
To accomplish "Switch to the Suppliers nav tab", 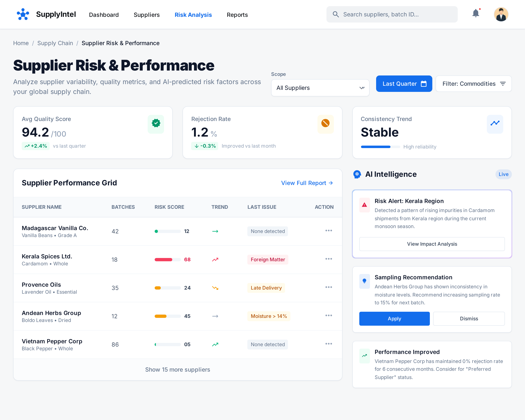I will [x=147, y=15].
